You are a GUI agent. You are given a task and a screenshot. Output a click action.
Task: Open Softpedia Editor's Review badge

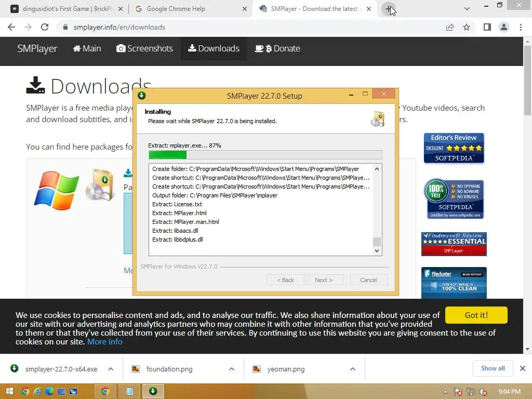[x=454, y=148]
